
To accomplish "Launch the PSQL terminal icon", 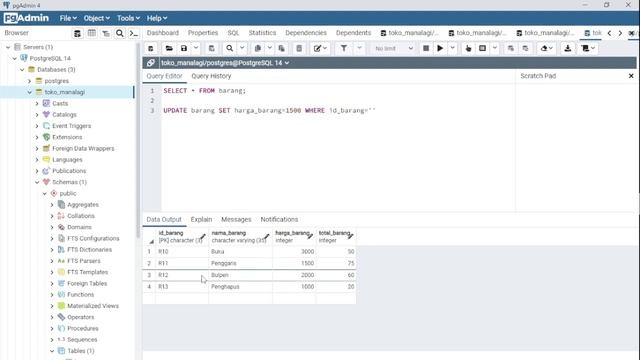I will point(133,33).
